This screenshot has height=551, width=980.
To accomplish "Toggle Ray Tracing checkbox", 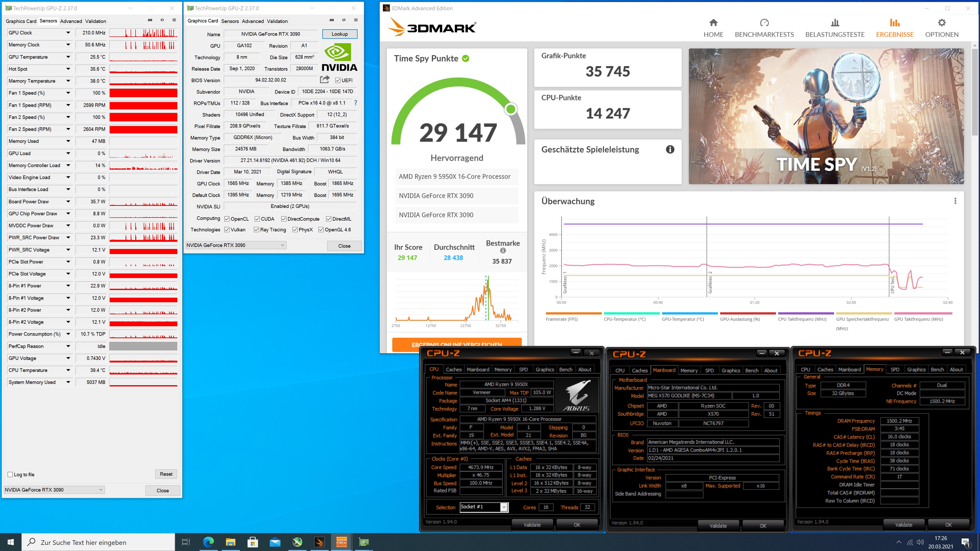I will pyautogui.click(x=256, y=230).
